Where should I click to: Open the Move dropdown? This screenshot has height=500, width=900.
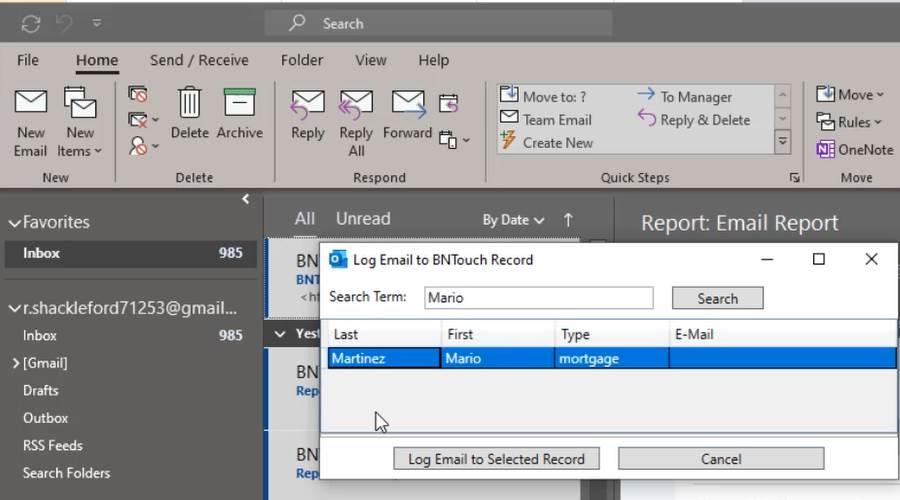coord(850,95)
